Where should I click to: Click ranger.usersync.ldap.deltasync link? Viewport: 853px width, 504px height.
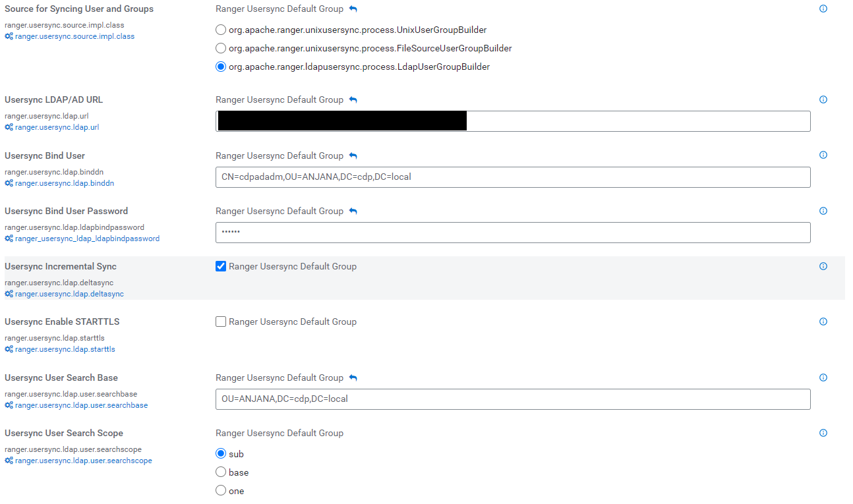click(69, 294)
